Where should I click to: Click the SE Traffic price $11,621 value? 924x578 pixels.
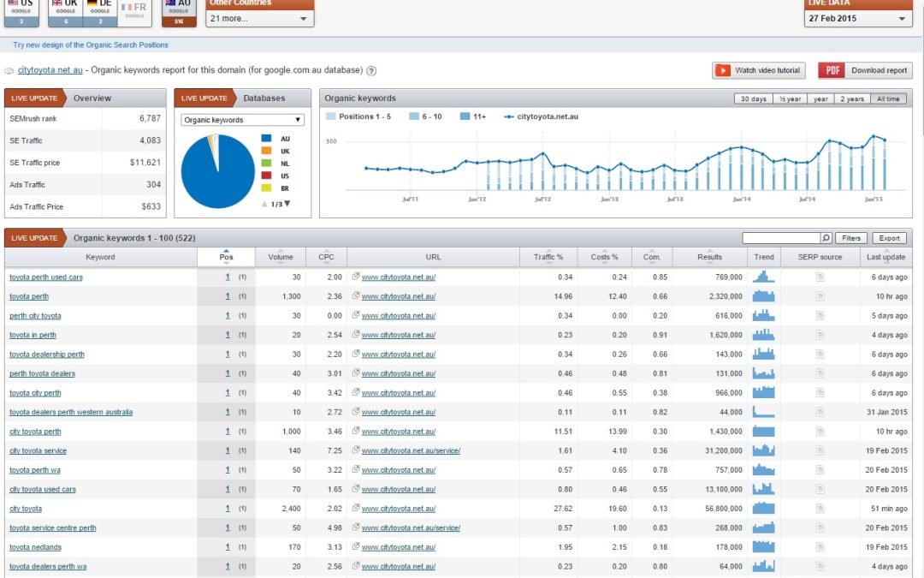(145, 163)
